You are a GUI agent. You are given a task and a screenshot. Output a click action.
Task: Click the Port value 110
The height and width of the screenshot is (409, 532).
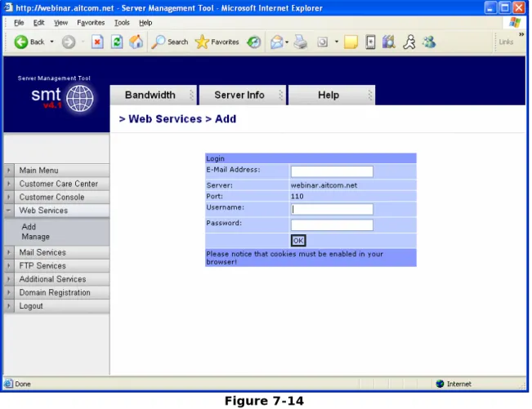pyautogui.click(x=297, y=196)
